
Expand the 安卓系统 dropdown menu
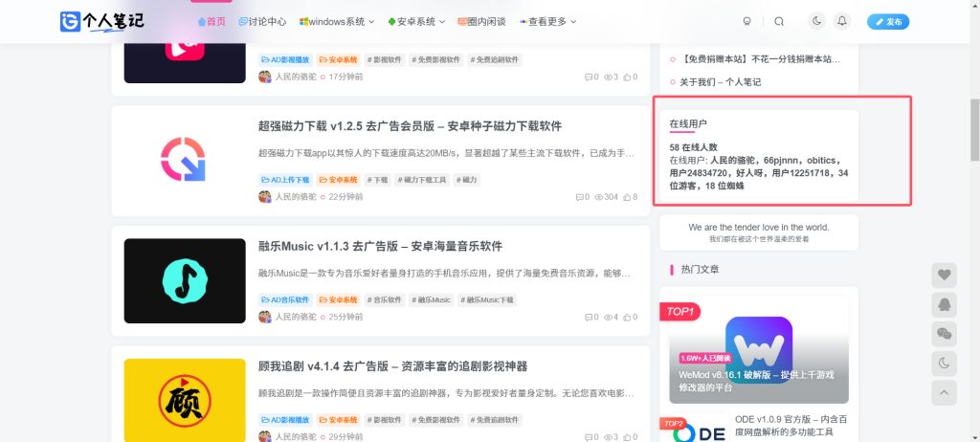(417, 21)
